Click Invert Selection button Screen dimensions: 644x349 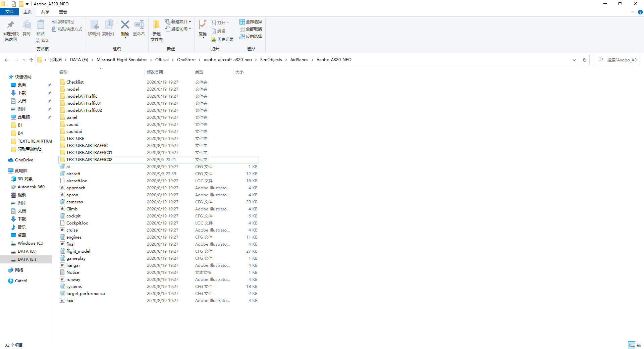[x=251, y=37]
